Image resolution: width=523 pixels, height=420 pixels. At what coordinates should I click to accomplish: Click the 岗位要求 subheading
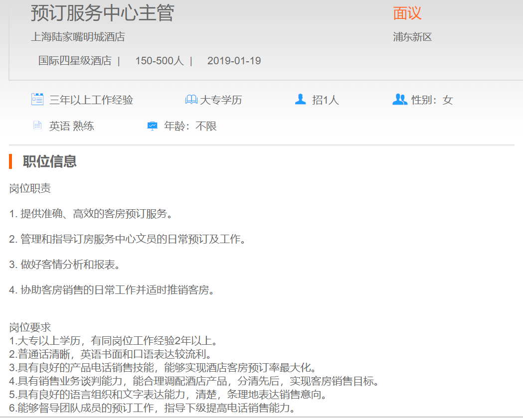30,327
